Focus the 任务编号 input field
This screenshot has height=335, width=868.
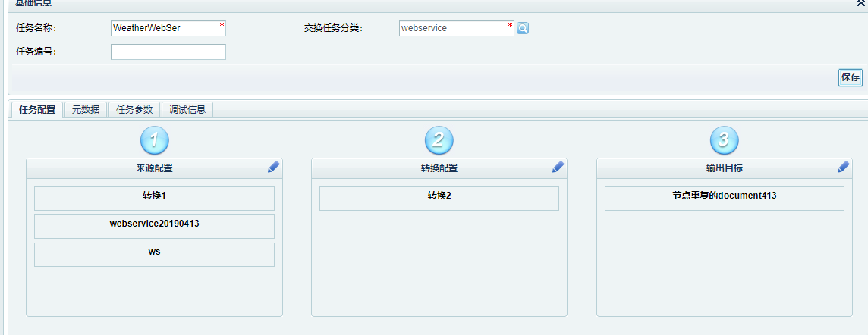point(168,52)
